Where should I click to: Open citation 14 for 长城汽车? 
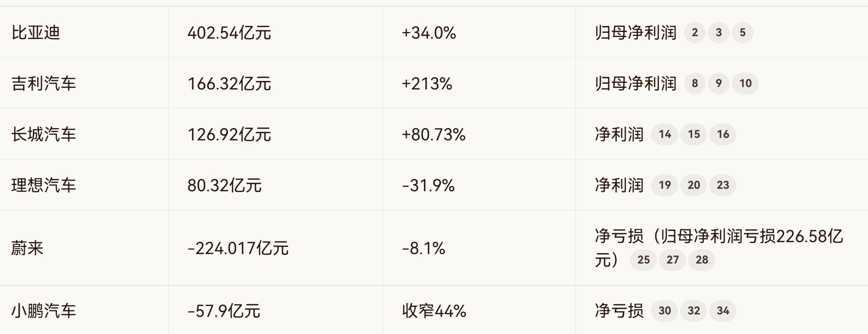(665, 134)
